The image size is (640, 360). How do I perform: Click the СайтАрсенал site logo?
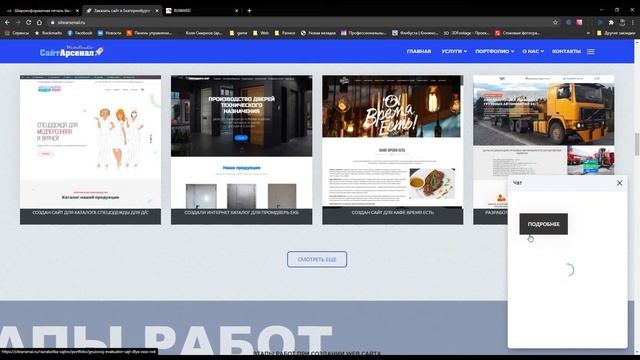[71, 51]
